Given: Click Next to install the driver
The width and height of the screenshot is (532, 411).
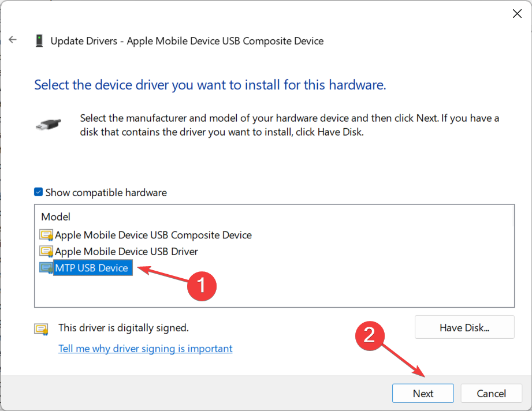Looking at the screenshot, I should pos(423,393).
